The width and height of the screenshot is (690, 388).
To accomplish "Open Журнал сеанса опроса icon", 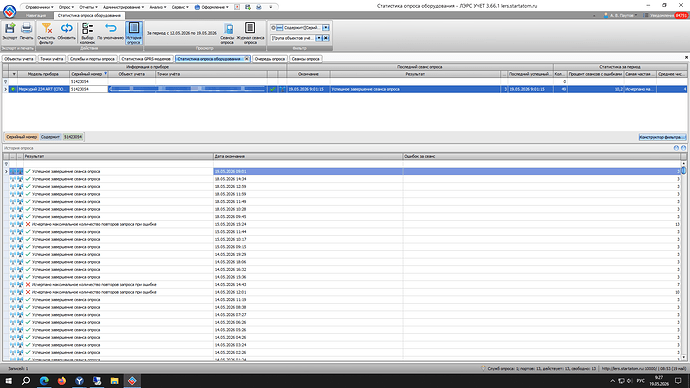I will (250, 33).
